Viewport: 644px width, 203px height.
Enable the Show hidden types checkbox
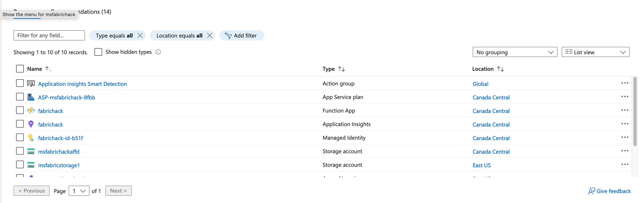(x=98, y=52)
